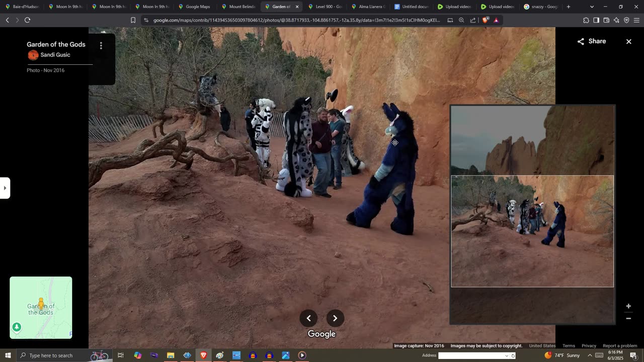Click the address bar URL
Screen dimensions: 644x362
[x=296, y=20]
